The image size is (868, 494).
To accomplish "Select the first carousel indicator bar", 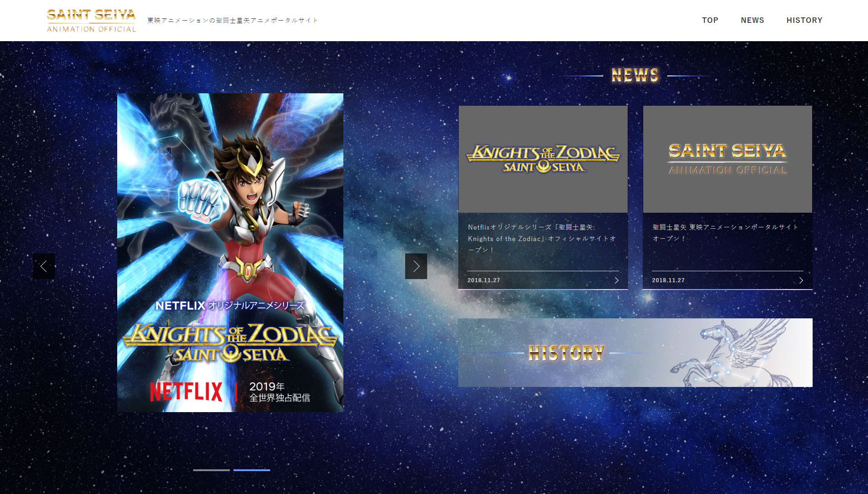I will click(x=212, y=470).
